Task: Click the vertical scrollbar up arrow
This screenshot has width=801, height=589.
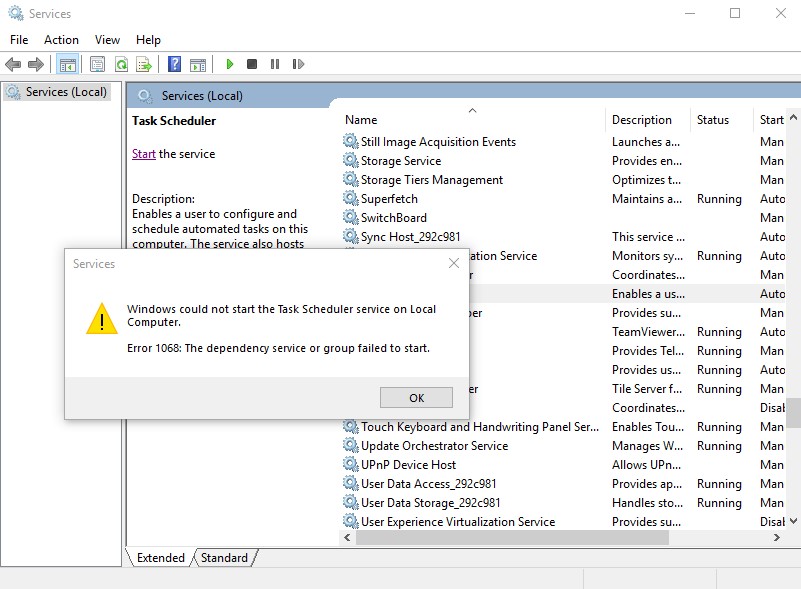Action: [793, 117]
